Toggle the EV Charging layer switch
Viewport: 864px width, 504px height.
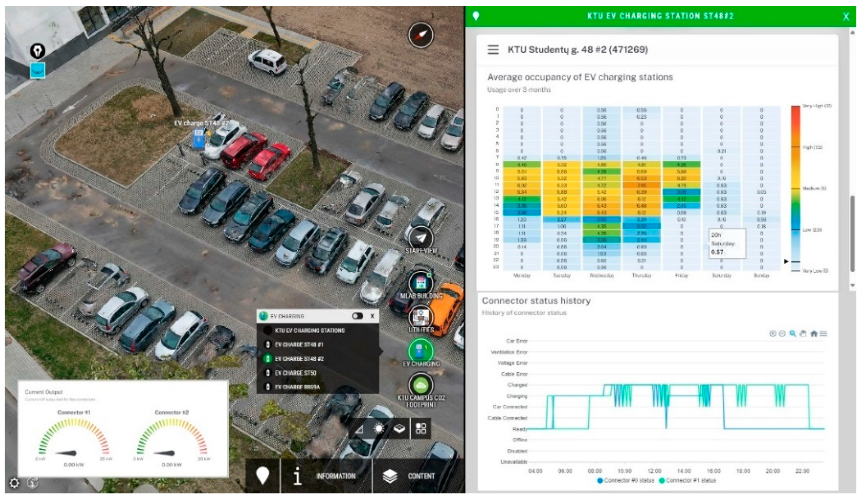point(357,316)
